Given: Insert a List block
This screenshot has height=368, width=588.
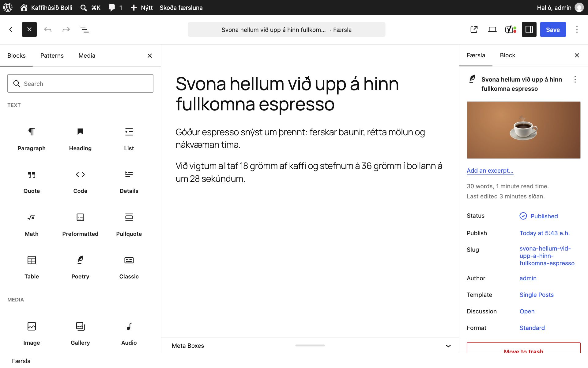Looking at the screenshot, I should [129, 139].
